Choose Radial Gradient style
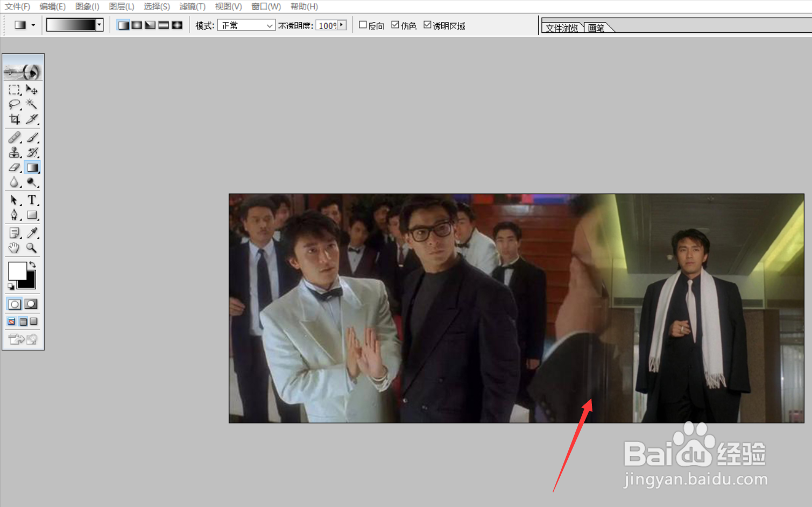The width and height of the screenshot is (812, 507). pos(137,25)
